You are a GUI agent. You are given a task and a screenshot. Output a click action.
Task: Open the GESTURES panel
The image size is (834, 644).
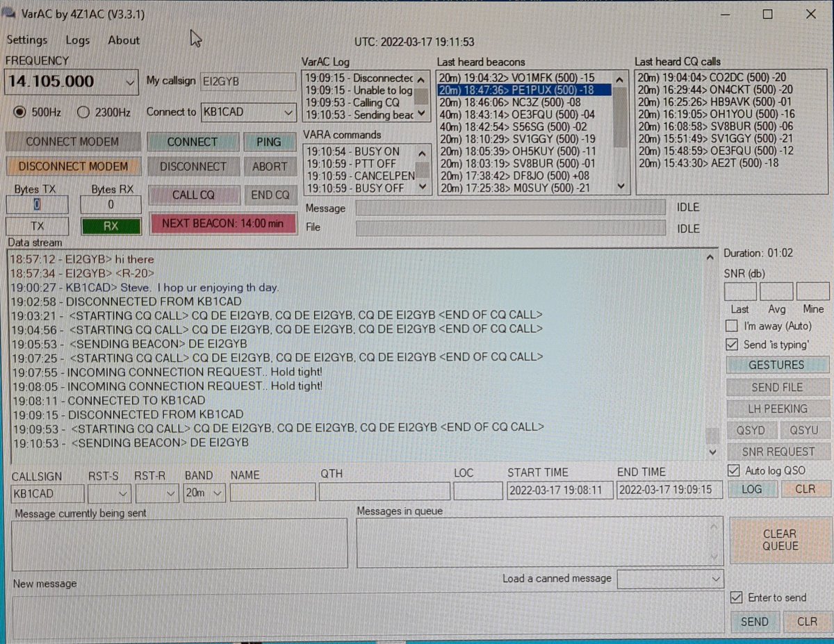point(777,365)
